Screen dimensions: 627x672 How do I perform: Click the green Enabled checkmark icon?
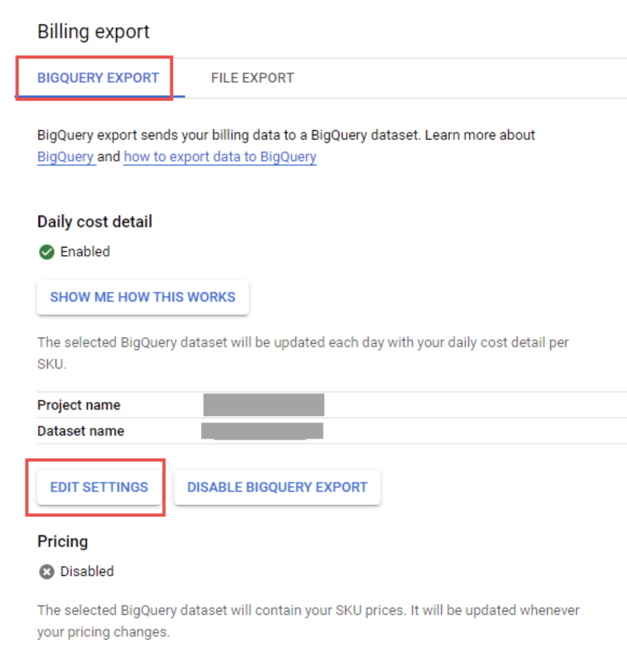[47, 252]
